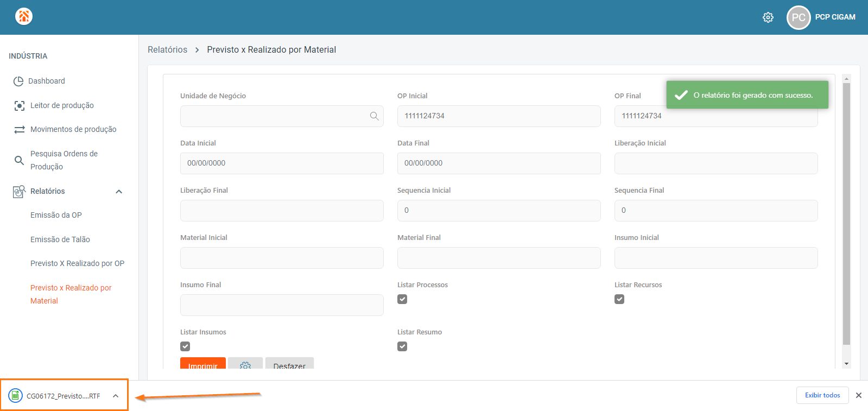Focus the Sequencia Inicial field
This screenshot has width=868, height=411.
pos(499,211)
